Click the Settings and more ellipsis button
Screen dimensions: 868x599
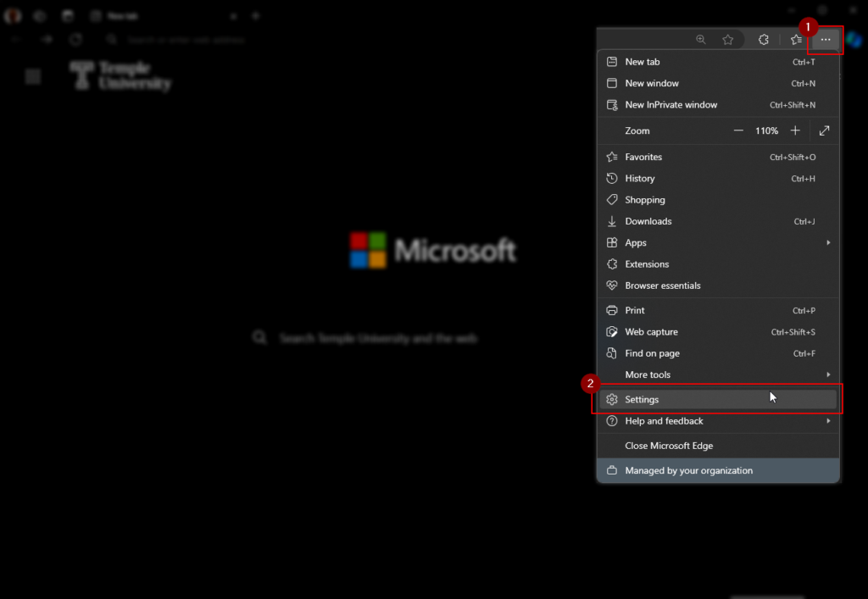pos(826,40)
